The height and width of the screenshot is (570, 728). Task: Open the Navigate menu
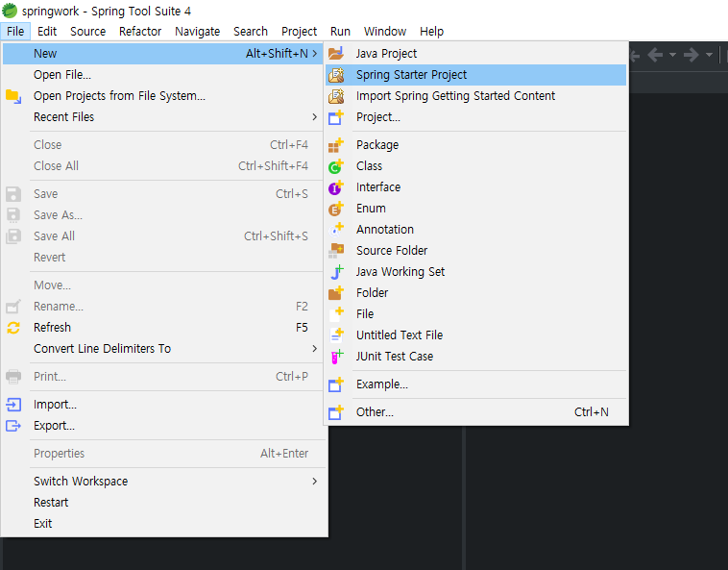coord(197,31)
